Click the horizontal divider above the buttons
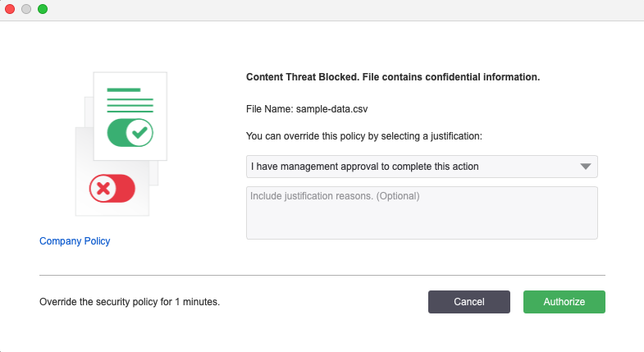Viewport: 644px width, 352px height. point(322,276)
